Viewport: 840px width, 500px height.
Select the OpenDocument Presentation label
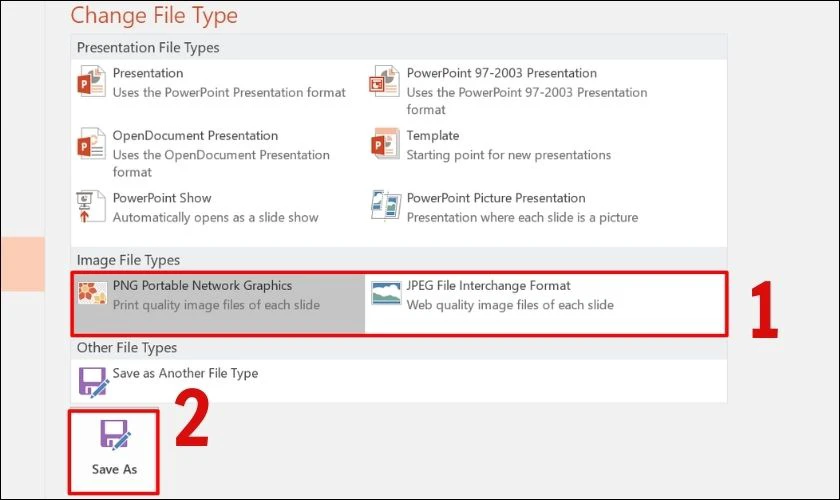(x=196, y=136)
